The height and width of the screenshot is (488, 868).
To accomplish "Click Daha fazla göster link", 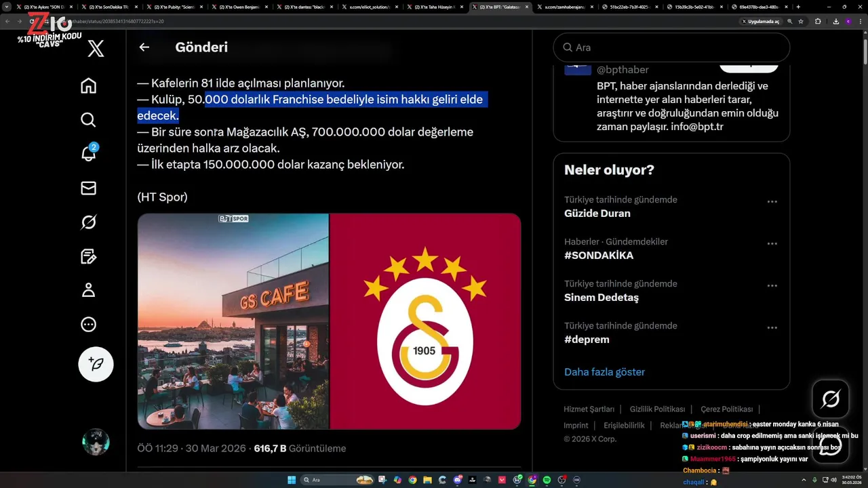I will 604,372.
